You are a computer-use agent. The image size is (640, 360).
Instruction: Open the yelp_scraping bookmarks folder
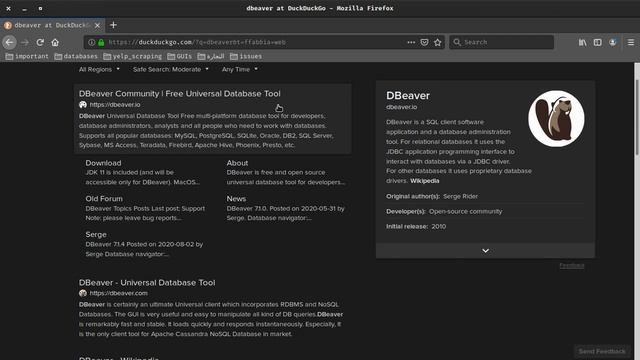point(133,56)
